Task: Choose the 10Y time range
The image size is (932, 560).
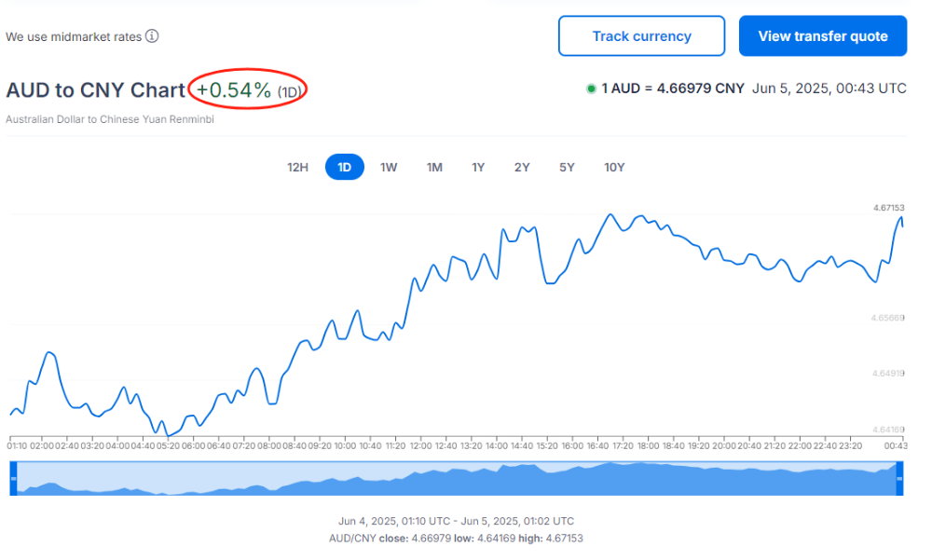Action: pyautogui.click(x=614, y=167)
